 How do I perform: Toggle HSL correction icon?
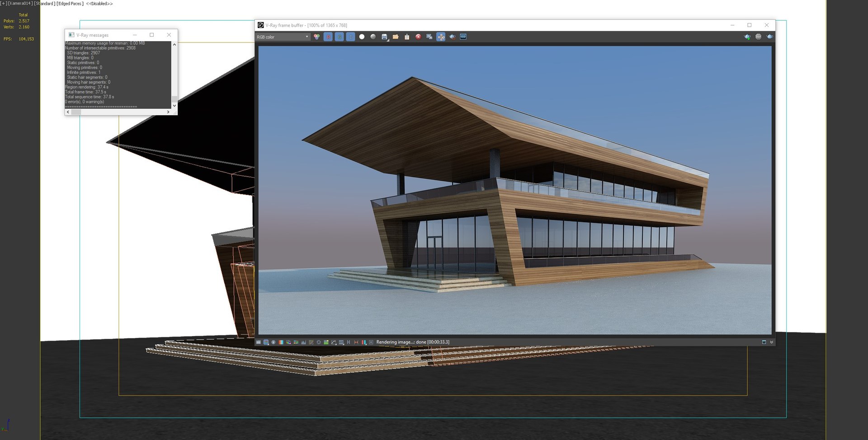[288, 342]
